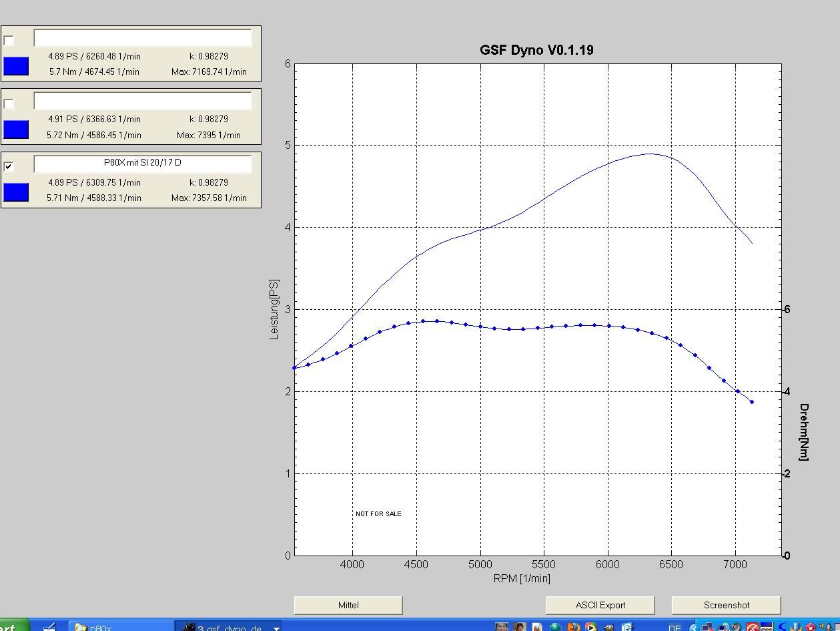
Task: Uncheck the P80X mit SI 20/17 D run
Action: click(9, 166)
